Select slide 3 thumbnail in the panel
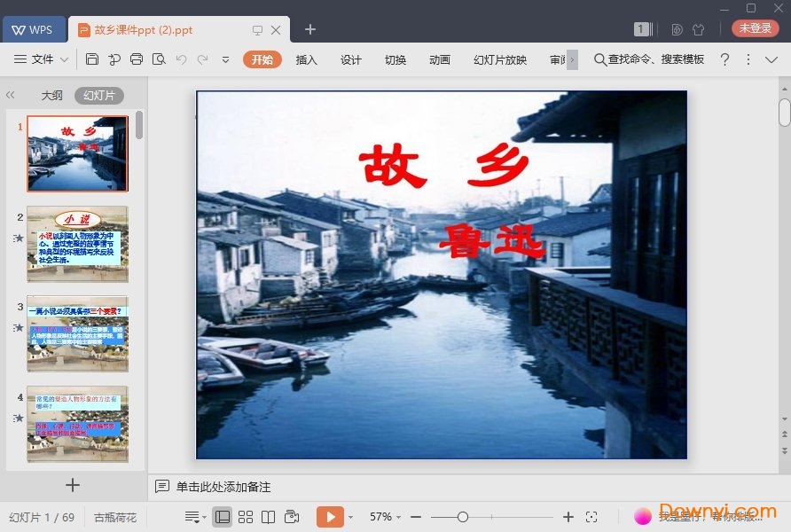The height and width of the screenshot is (532, 791). tap(78, 332)
